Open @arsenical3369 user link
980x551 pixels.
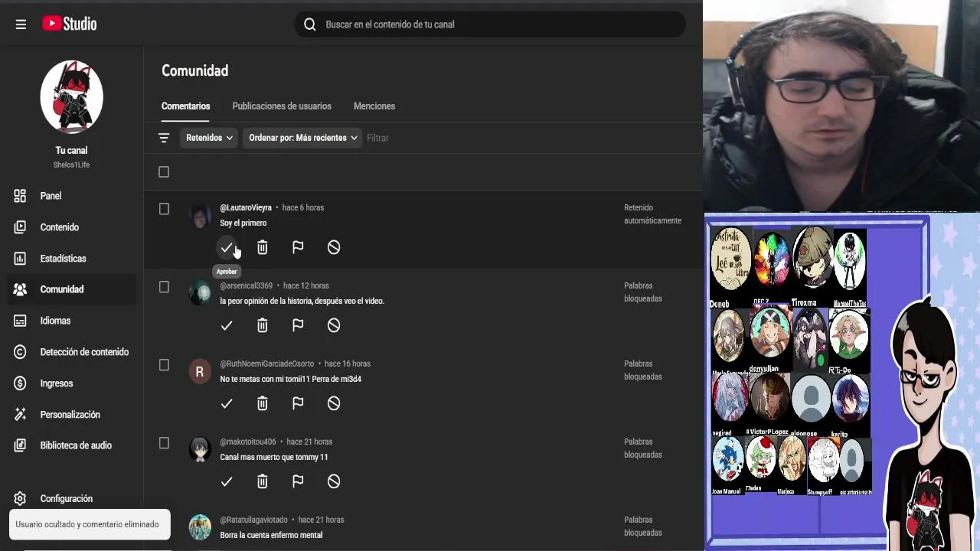tap(247, 285)
